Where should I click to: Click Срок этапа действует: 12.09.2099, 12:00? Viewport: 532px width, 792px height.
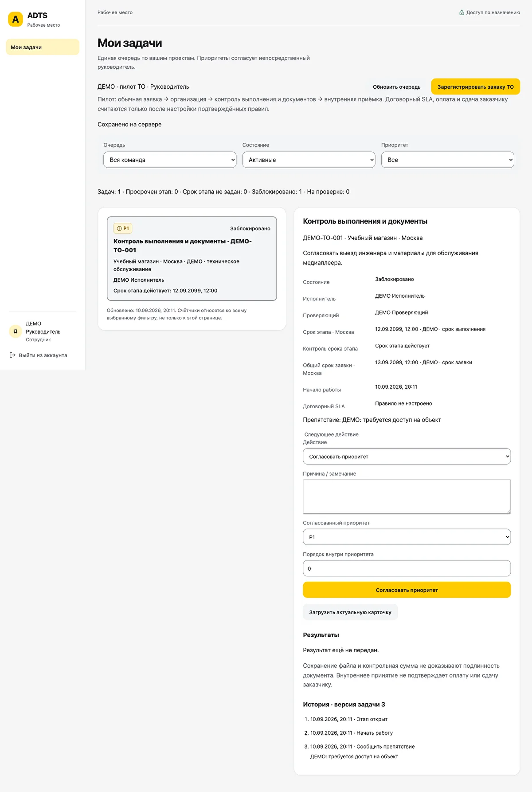165,291
